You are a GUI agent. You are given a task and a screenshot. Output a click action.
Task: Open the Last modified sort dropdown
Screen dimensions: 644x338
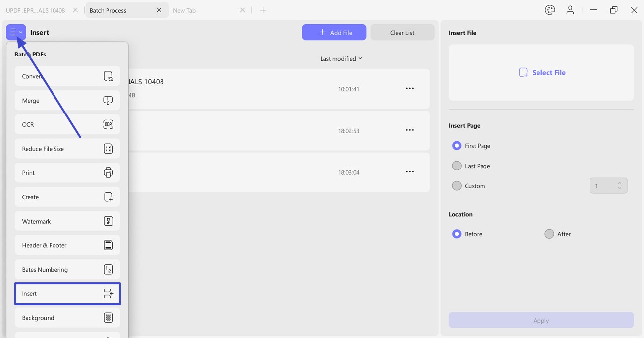coord(341,59)
